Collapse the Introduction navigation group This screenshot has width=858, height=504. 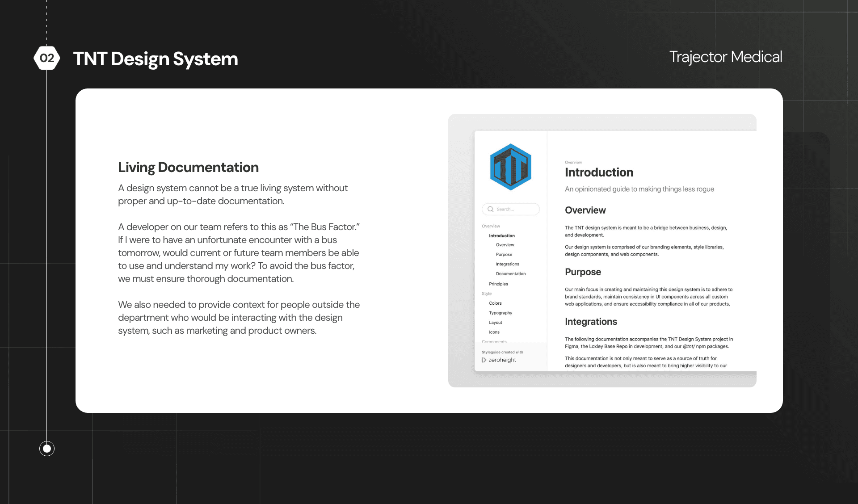pos(501,235)
